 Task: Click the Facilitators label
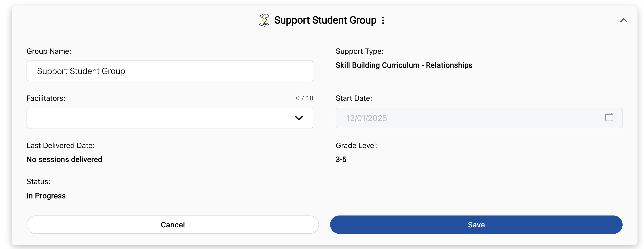point(46,98)
